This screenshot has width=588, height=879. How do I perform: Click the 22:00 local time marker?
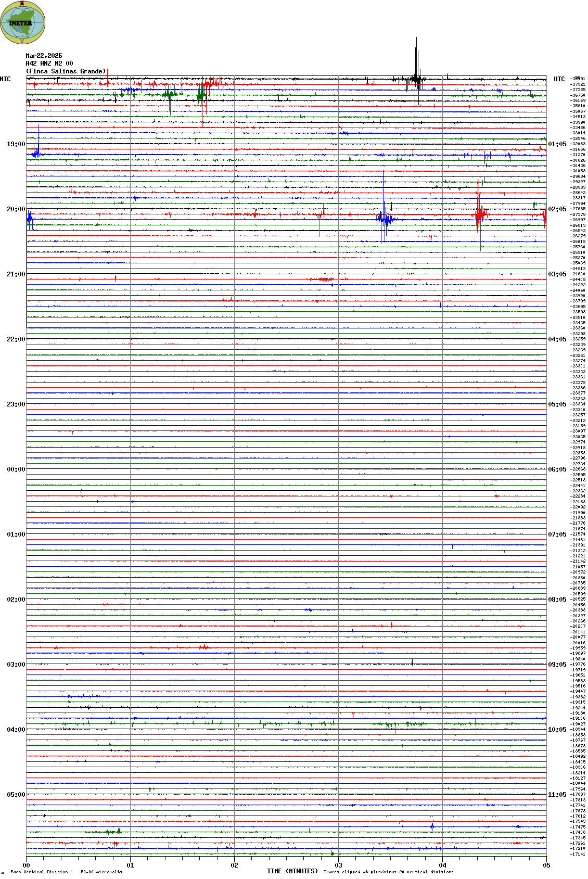16,339
